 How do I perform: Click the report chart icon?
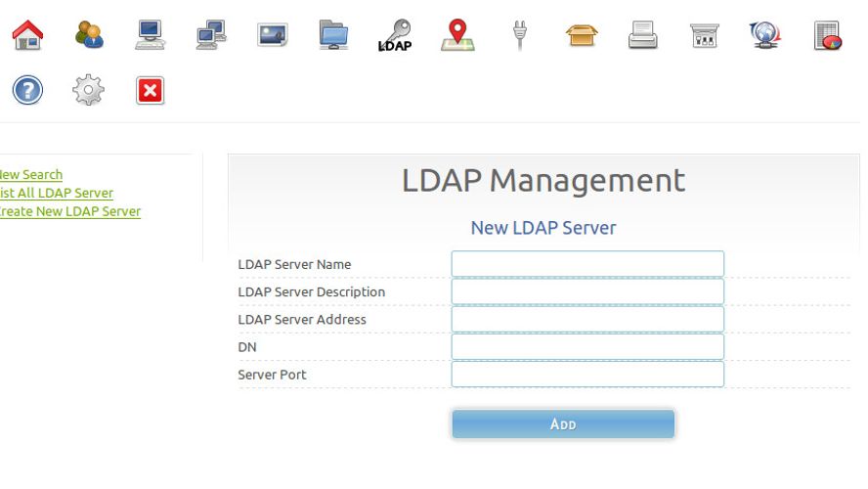coord(827,36)
